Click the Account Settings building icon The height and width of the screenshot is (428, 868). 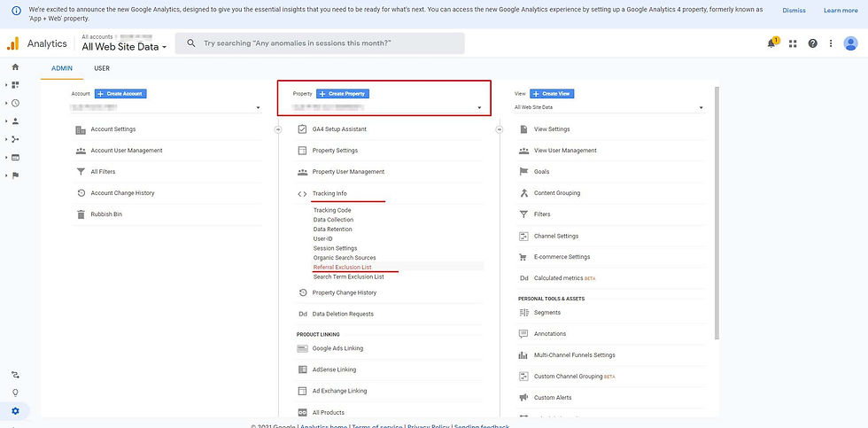[x=81, y=129]
